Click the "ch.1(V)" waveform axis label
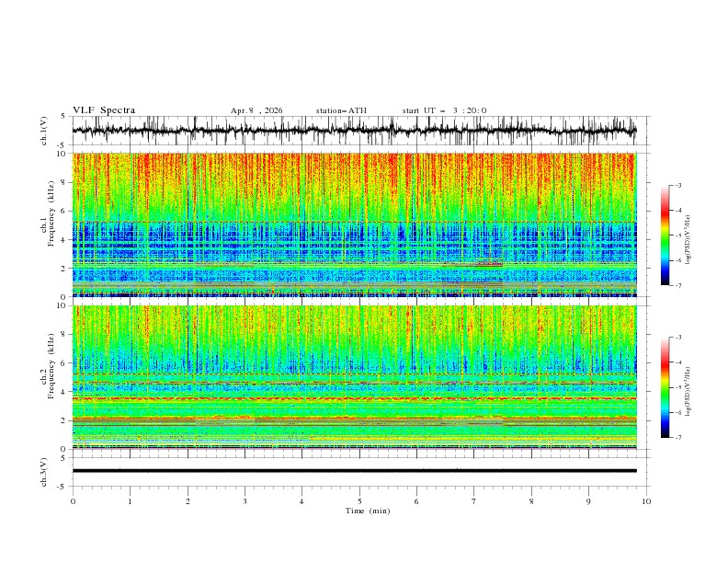The image size is (728, 563). click(44, 131)
